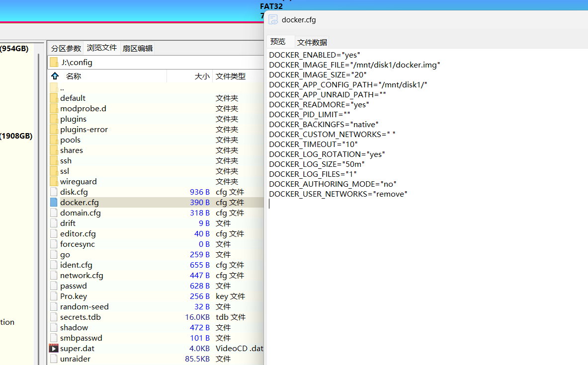Click the DOCKER_BACKINGFS="native" line

point(324,125)
